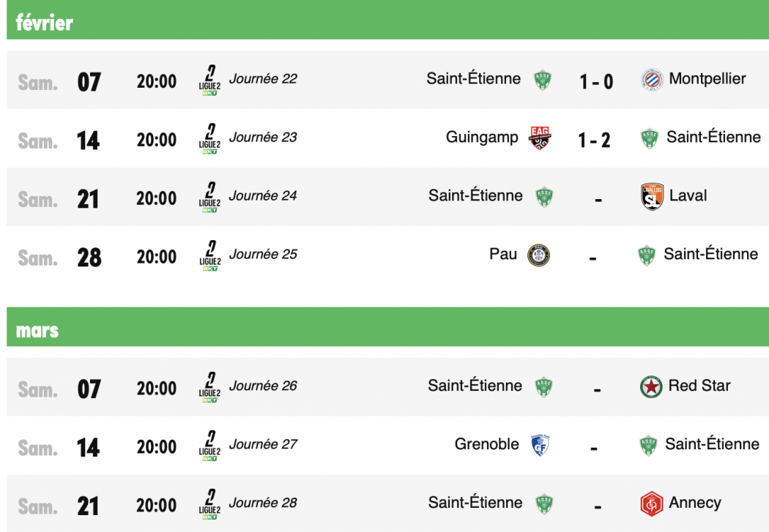Click the Pau FC round badge
This screenshot has width=769, height=532.
[x=538, y=255]
